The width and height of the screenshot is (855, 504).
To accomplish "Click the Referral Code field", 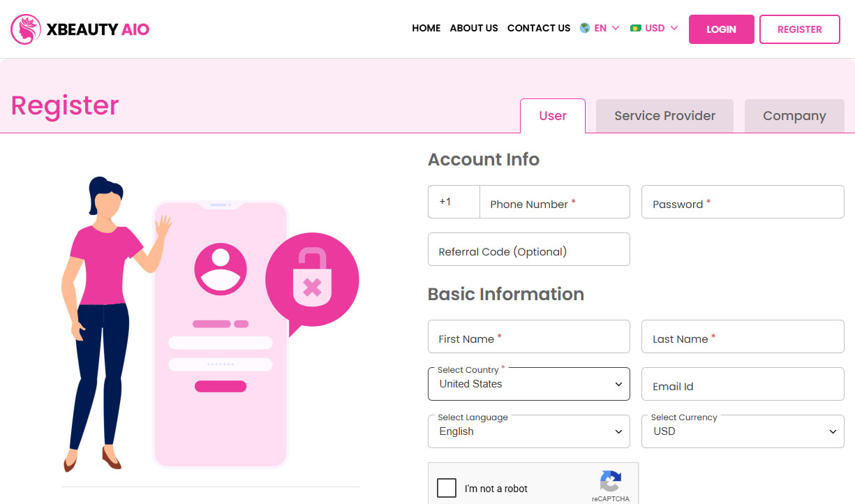I will 528,249.
